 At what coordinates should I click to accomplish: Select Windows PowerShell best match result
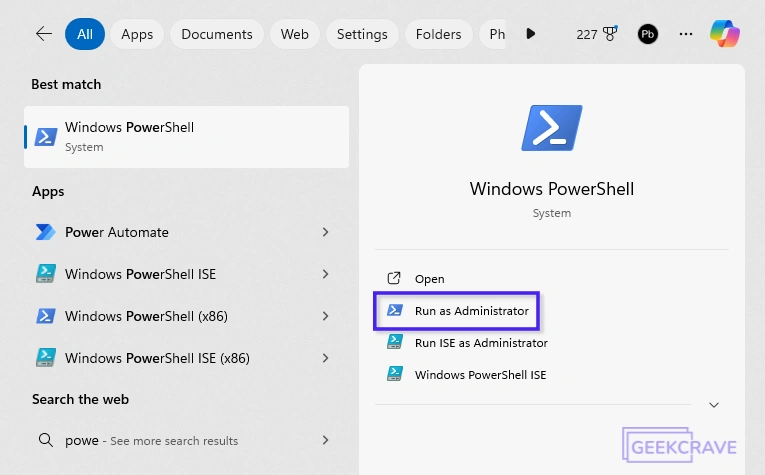[x=186, y=137]
